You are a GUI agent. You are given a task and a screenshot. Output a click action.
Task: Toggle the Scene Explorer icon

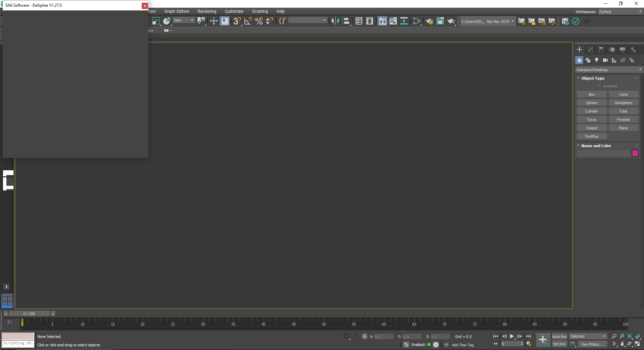coord(359,21)
